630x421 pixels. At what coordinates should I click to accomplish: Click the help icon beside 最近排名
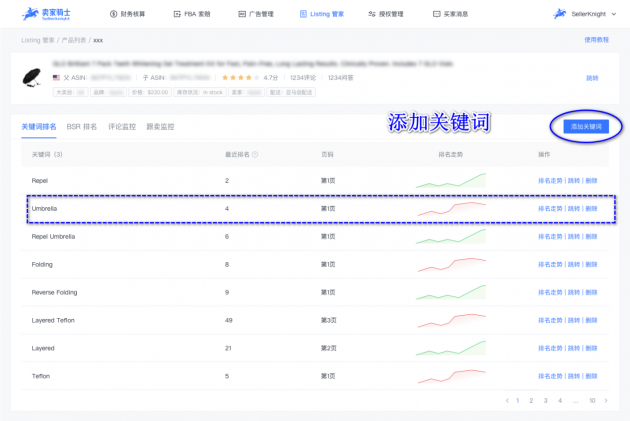(255, 154)
